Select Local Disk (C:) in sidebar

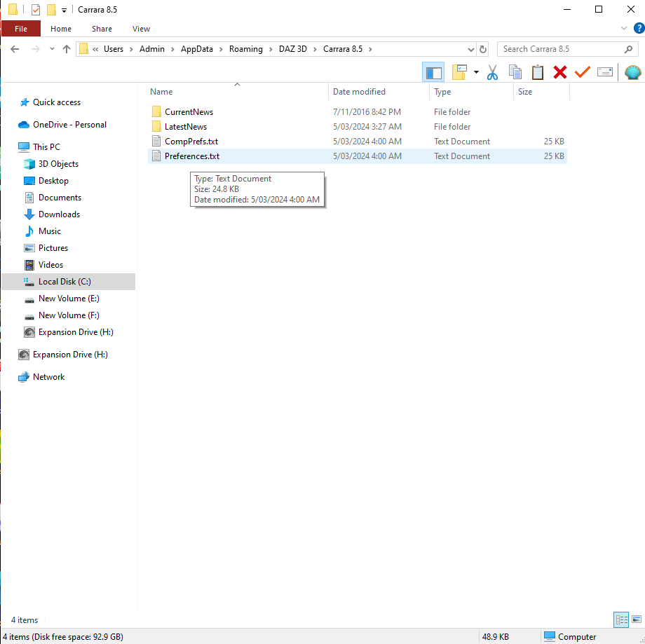(69, 282)
